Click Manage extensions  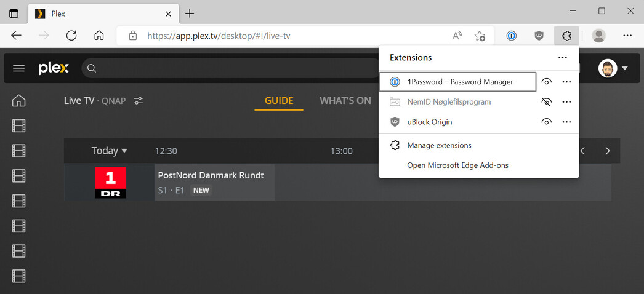click(478, 145)
